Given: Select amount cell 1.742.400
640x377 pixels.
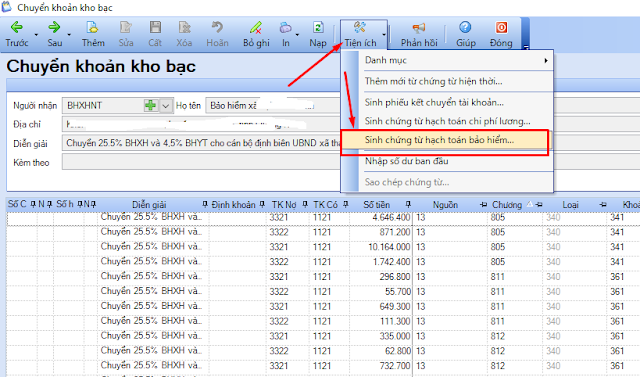Looking at the screenshot, I should (x=380, y=262).
